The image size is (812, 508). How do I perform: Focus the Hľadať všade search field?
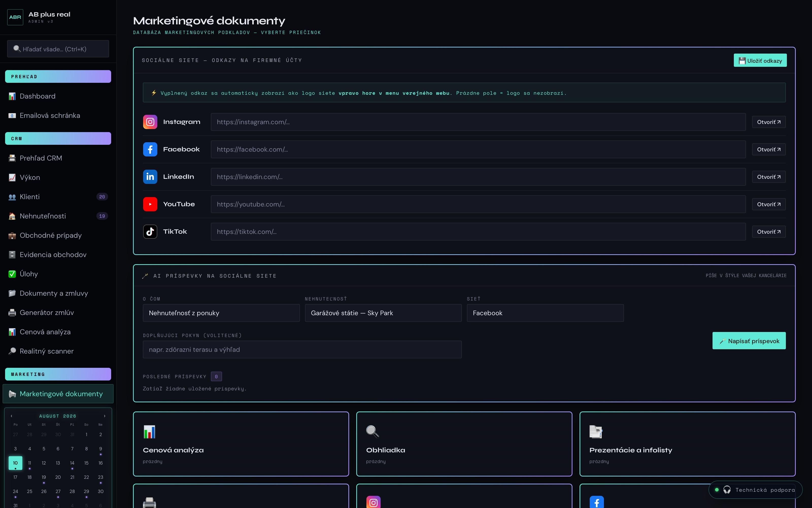[58, 49]
